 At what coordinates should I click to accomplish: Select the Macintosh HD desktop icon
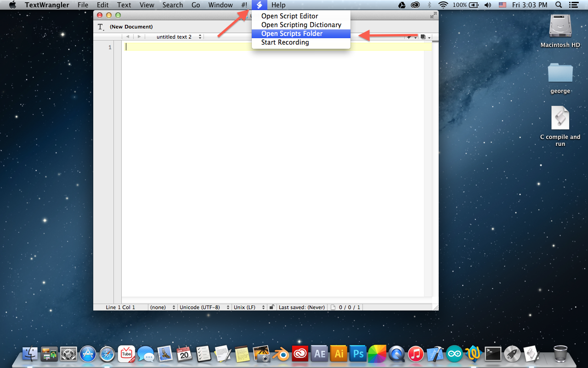[560, 30]
